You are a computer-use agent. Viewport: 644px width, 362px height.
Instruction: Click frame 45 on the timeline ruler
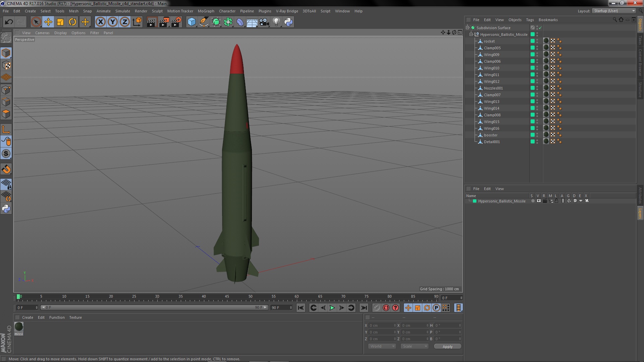tap(227, 297)
